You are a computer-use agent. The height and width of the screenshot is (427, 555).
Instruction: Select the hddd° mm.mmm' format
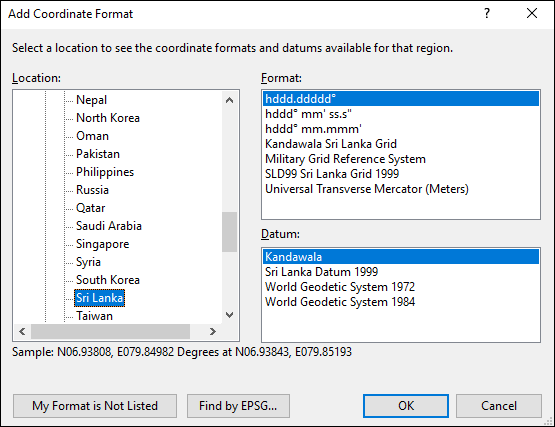coord(401,129)
